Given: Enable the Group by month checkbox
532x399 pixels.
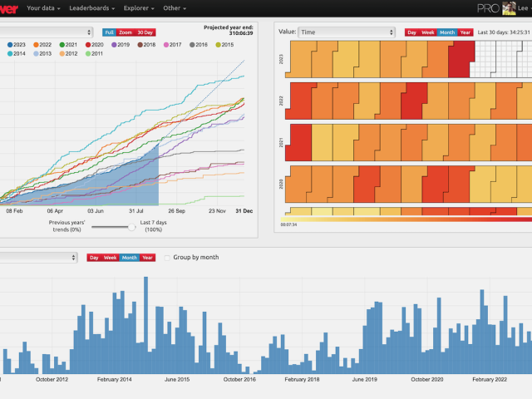Looking at the screenshot, I should pyautogui.click(x=168, y=258).
